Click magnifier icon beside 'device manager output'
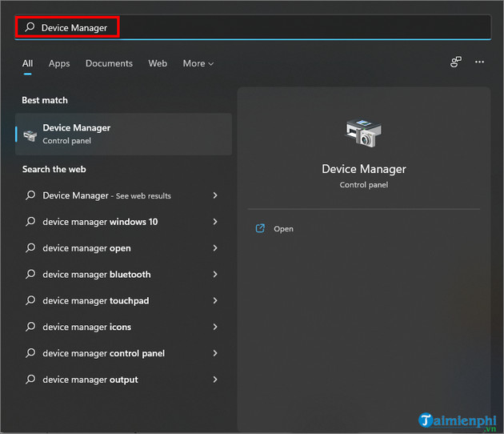The width and height of the screenshot is (504, 434). click(30, 380)
